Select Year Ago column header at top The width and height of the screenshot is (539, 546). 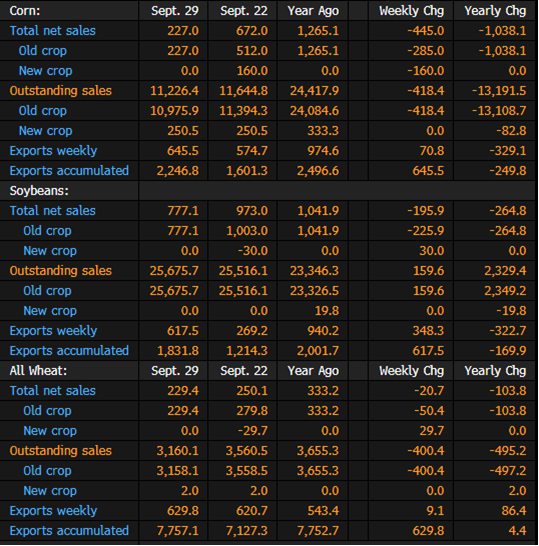(x=313, y=11)
